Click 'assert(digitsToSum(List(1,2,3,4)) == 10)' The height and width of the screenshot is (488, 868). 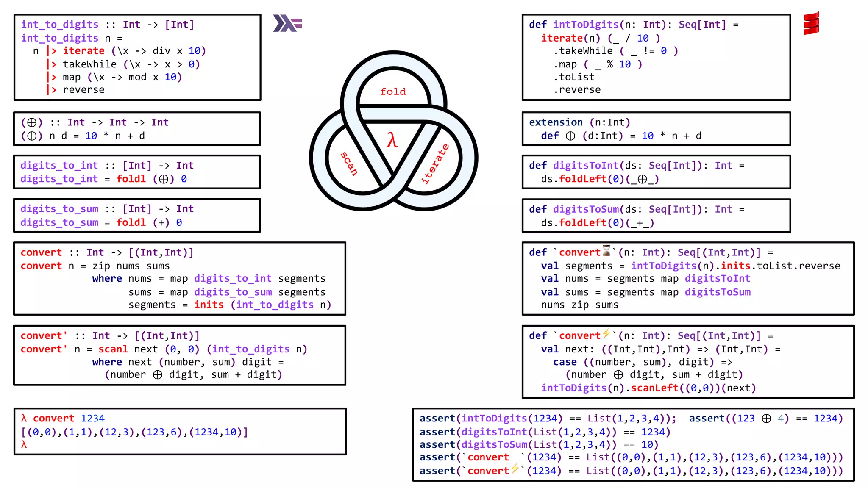click(x=539, y=445)
